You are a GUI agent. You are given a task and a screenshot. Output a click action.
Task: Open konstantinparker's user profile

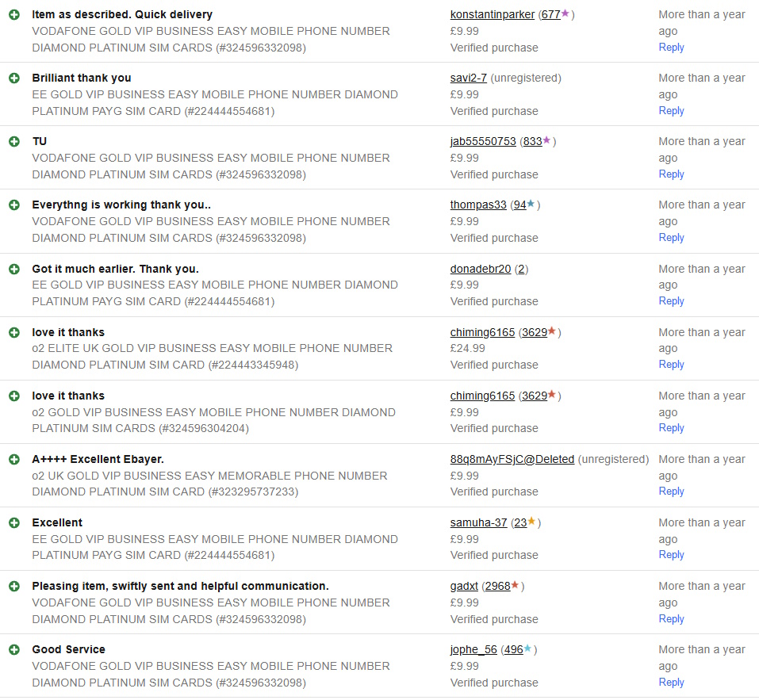[x=492, y=14]
